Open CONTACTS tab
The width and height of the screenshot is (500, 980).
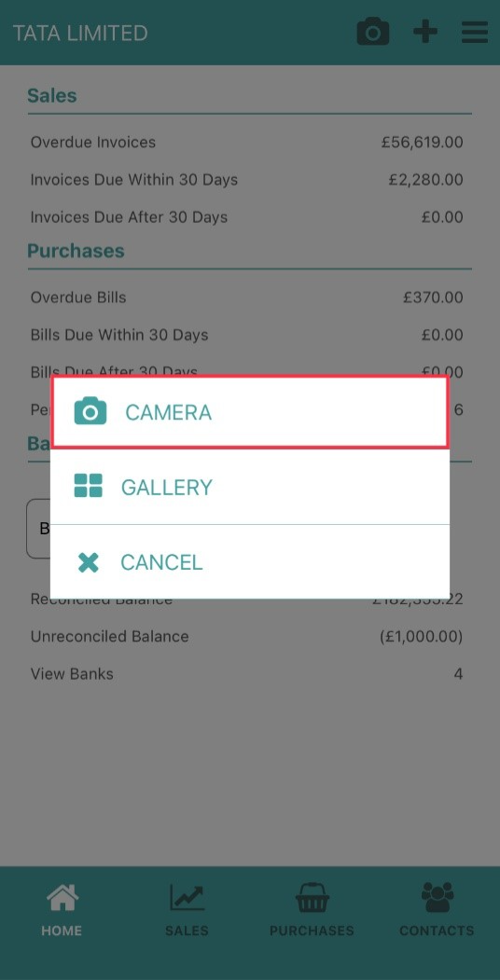[x=437, y=910]
